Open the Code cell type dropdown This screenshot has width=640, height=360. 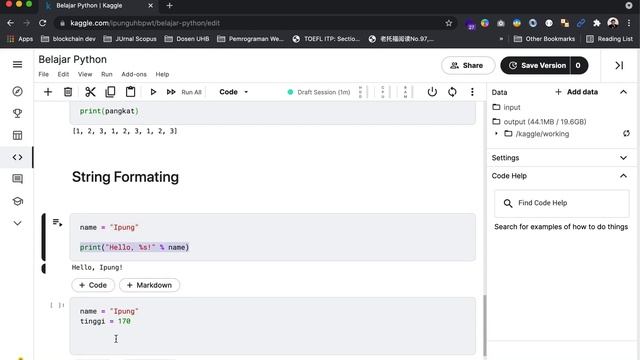[233, 92]
